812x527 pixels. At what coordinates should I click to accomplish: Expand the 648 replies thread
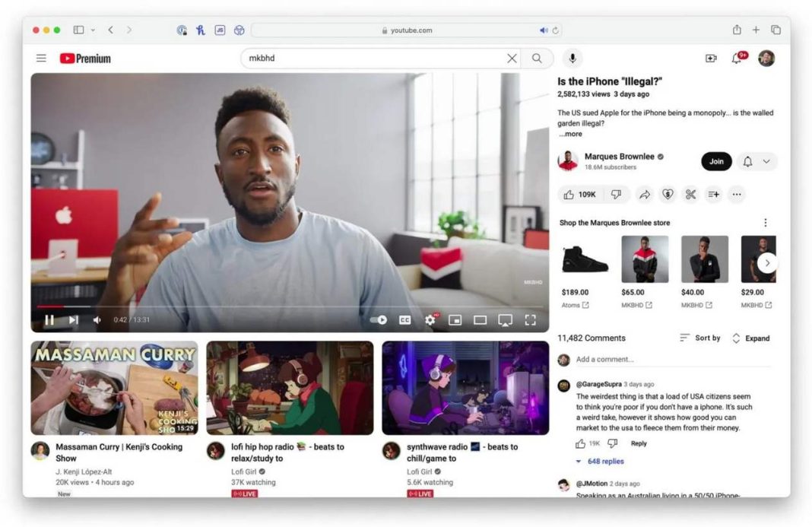click(x=600, y=462)
